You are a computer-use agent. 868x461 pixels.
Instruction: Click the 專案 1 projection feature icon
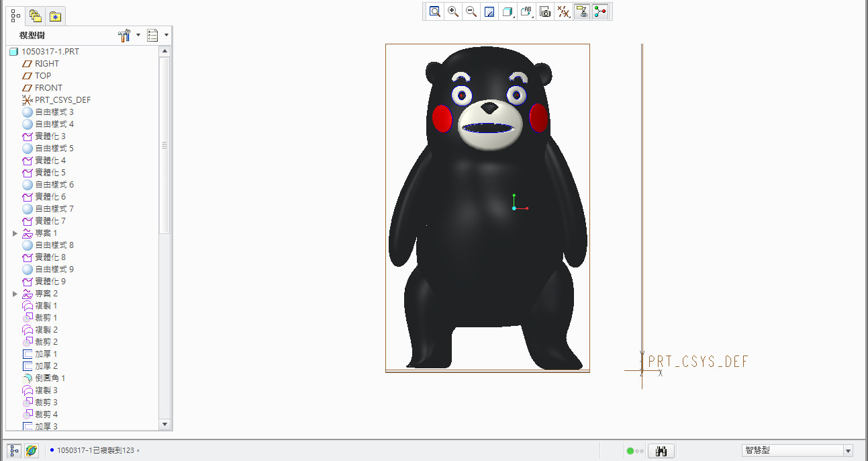pyautogui.click(x=28, y=233)
